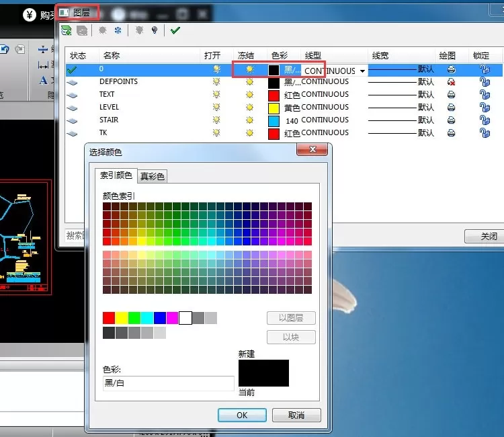504x437 pixels.
Task: Pick the blue swatch in standard colors row
Action: coord(160,318)
